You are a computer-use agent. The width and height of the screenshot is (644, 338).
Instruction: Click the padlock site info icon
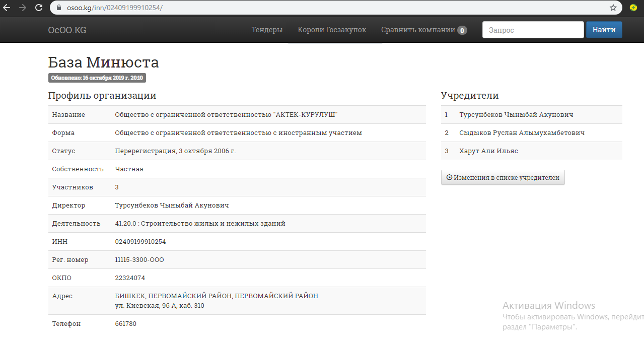pos(59,8)
